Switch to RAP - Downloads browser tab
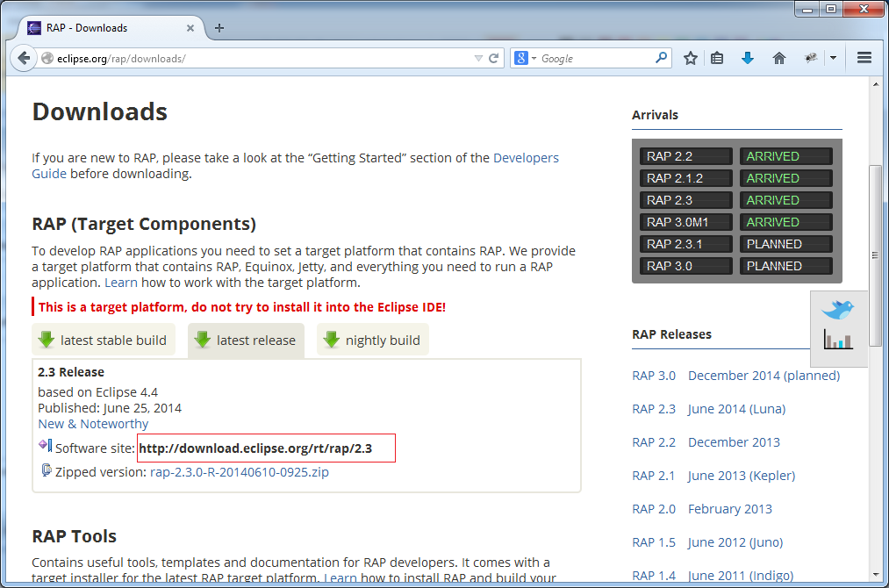 click(111, 28)
